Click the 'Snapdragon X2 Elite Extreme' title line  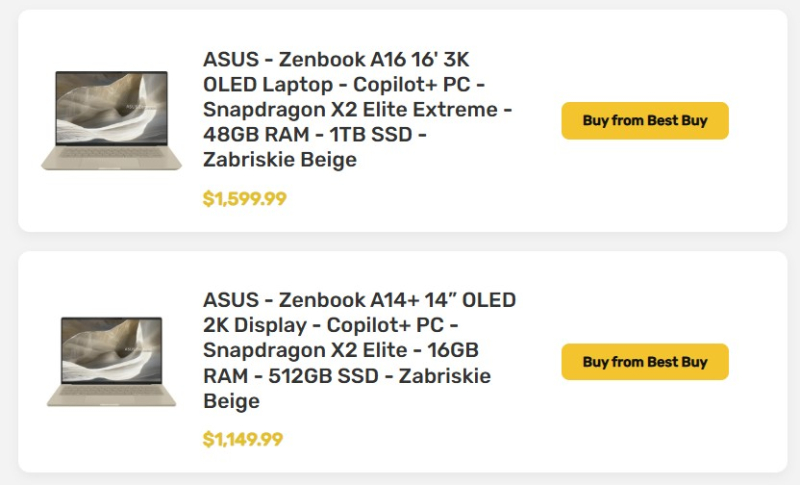coord(357,108)
